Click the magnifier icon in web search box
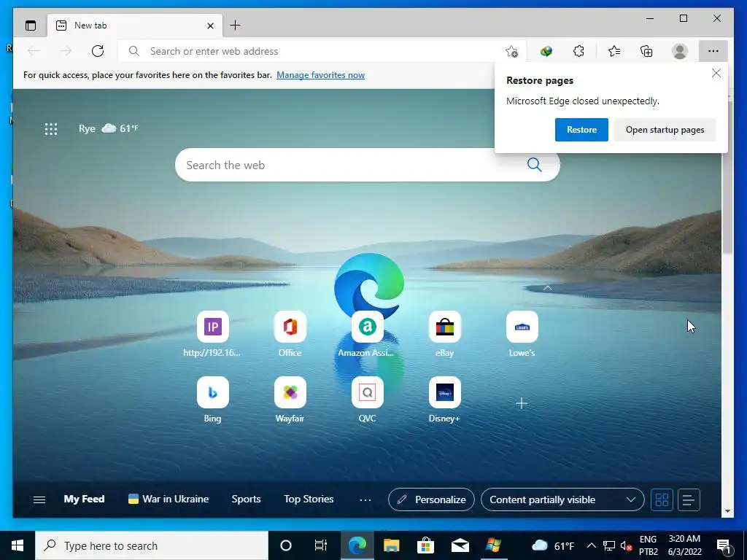The width and height of the screenshot is (747, 560). (x=535, y=165)
